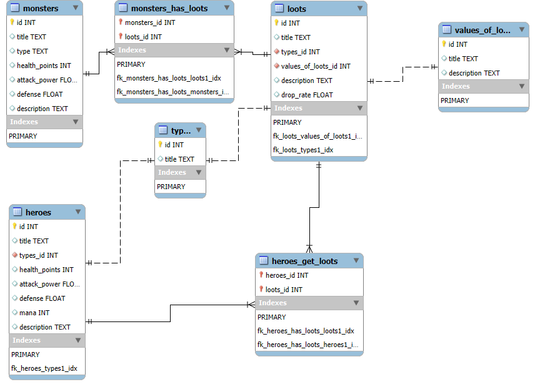
Task: Collapse Indexes section in values_of_loots table
Action: pyautogui.click(x=522, y=86)
